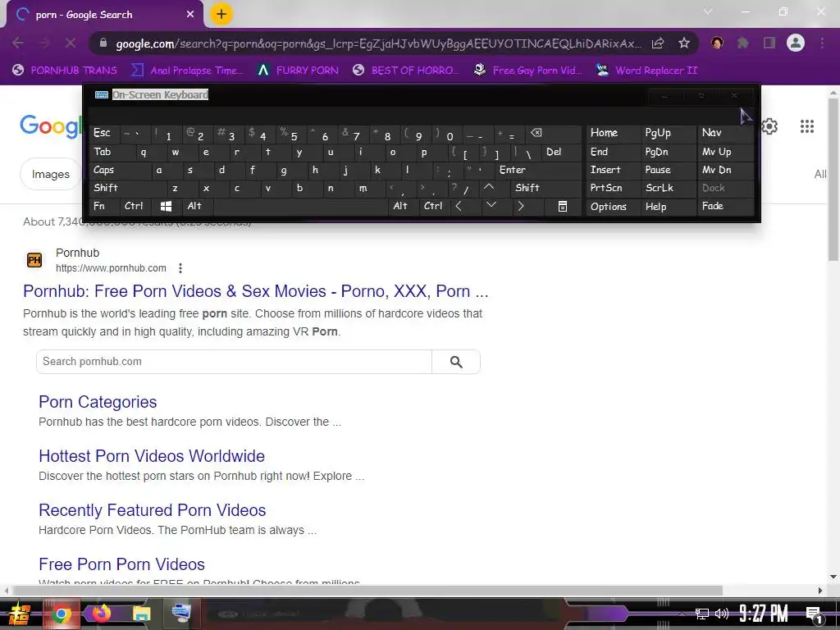840x630 pixels.
Task: Tap the context menu key on the On-Screen Keyboard
Action: (x=563, y=206)
